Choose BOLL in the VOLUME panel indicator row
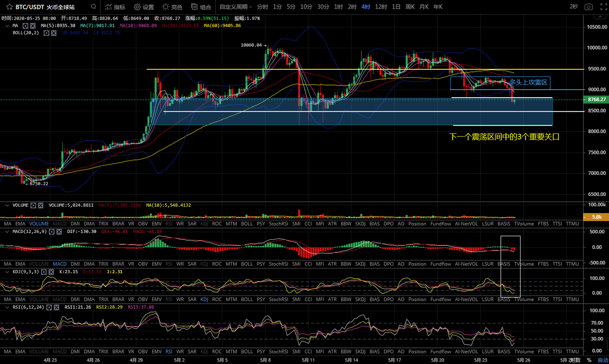 pos(247,224)
